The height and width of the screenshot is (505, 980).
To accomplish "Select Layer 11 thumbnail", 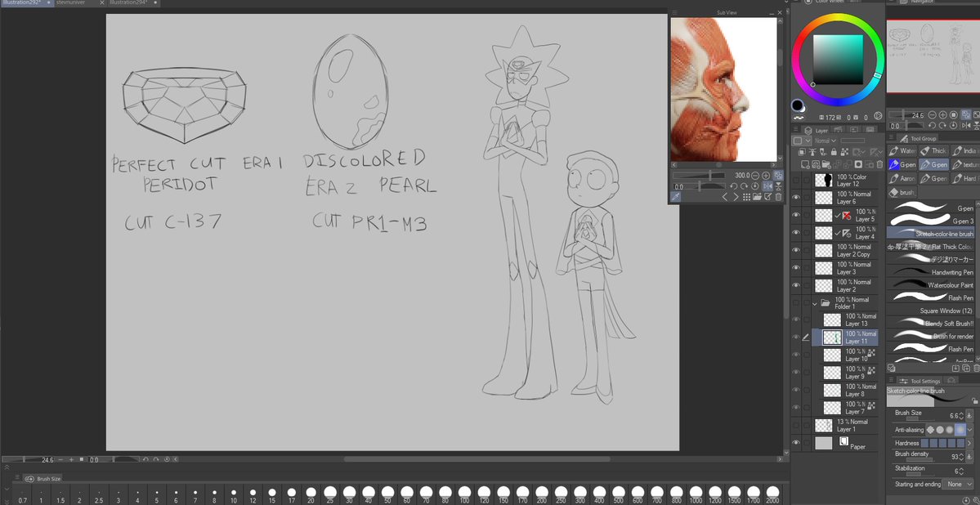I will tap(832, 337).
